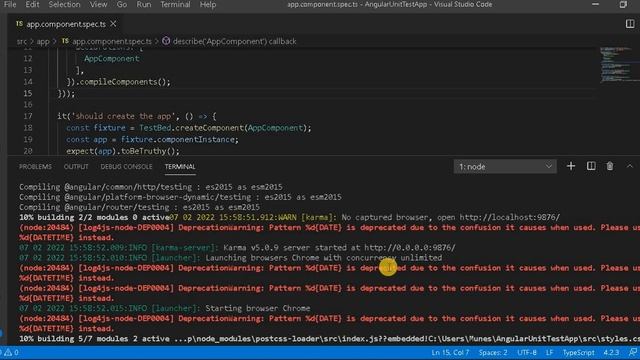
Task: Click 'TypeScript' language mode indicator
Action: coord(578,352)
